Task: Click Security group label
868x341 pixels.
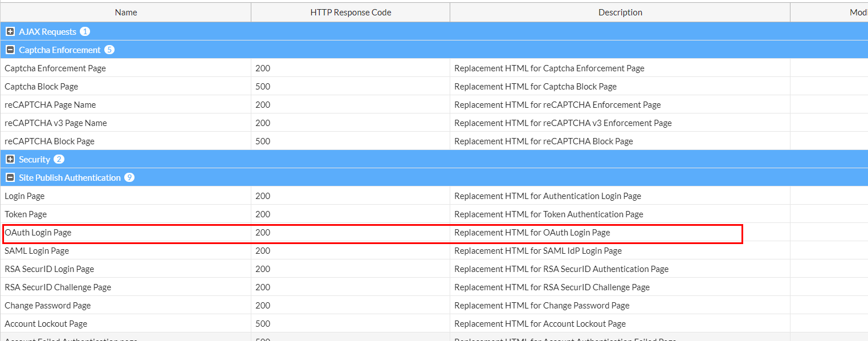Action: point(35,160)
